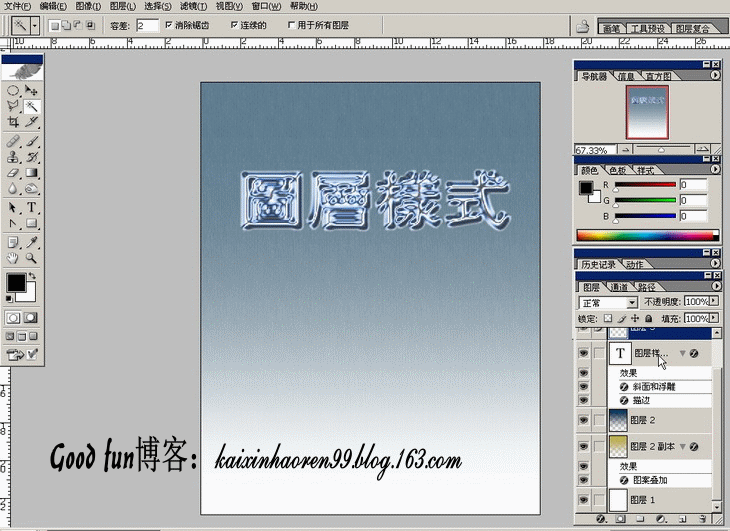Click create new layer icon
The width and height of the screenshot is (730, 531).
pyautogui.click(x=682, y=518)
